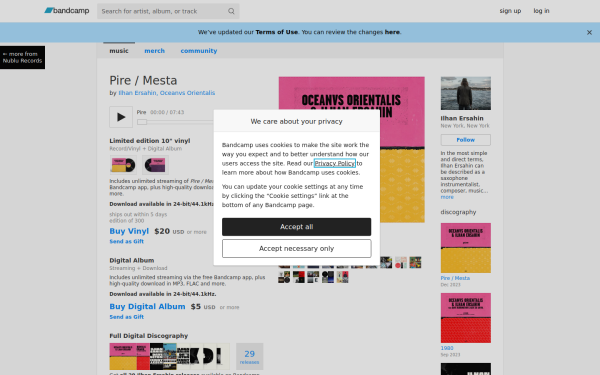The height and width of the screenshot is (375, 600).
Task: Click the search magnifier icon
Action: [x=231, y=11]
